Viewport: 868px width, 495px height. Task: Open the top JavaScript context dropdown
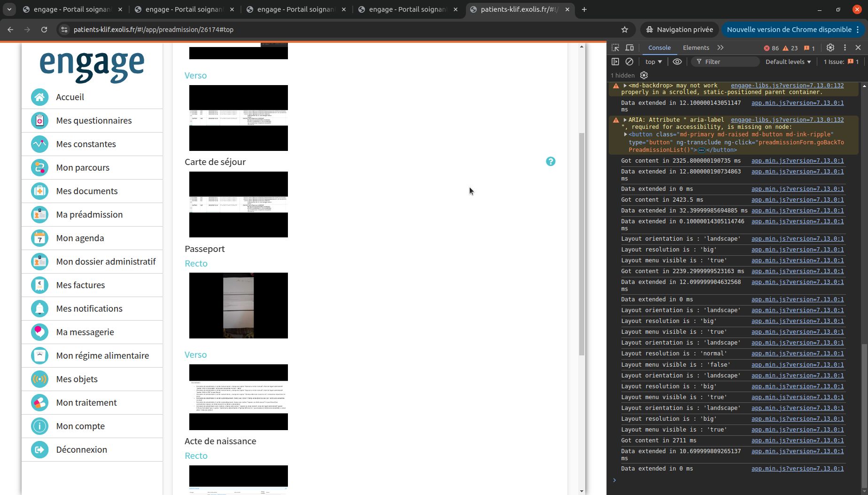click(x=653, y=62)
